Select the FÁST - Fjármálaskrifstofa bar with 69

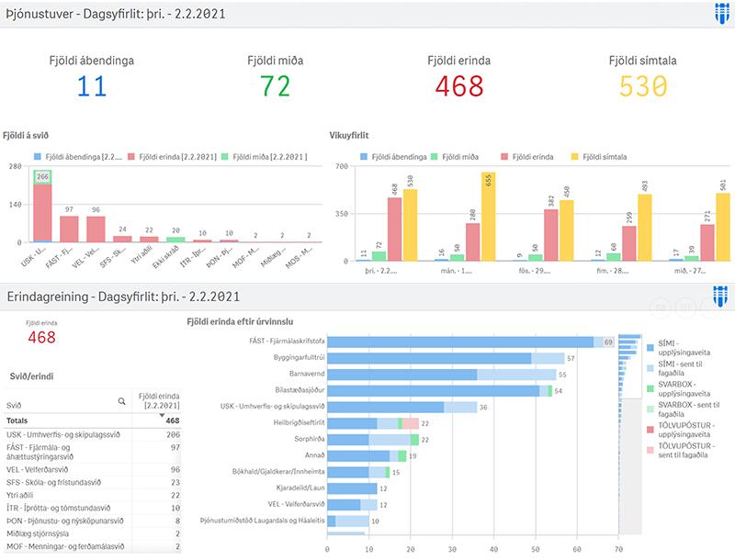point(470,342)
